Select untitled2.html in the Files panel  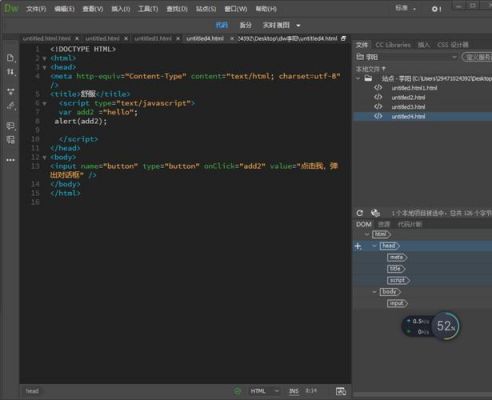point(408,97)
